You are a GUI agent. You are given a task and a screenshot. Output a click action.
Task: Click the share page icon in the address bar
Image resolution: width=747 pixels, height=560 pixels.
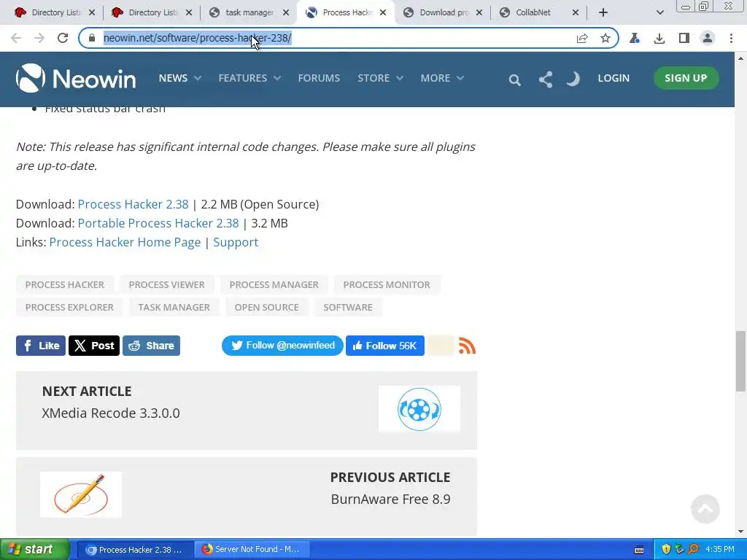[581, 38]
